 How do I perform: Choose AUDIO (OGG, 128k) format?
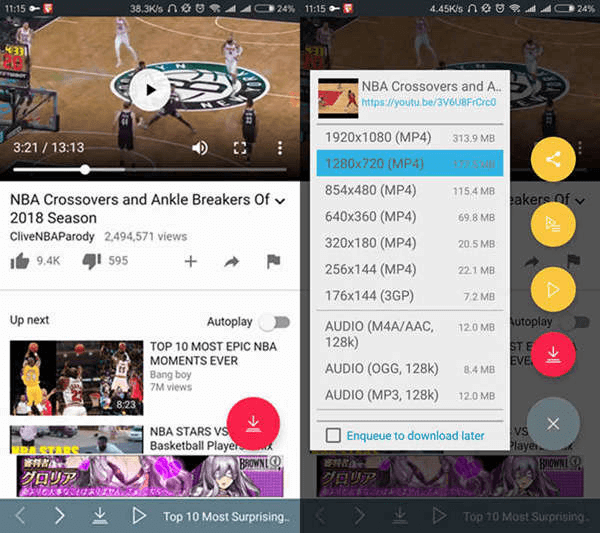[410, 369]
